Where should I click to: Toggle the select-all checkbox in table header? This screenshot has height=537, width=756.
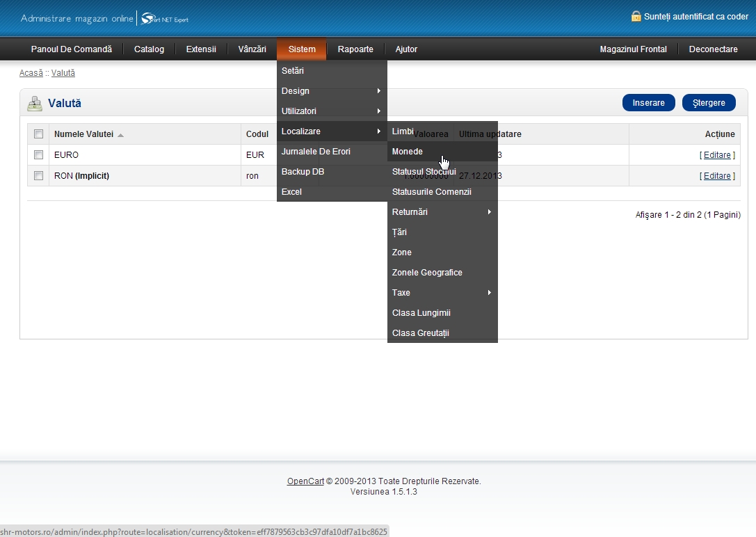pyautogui.click(x=39, y=134)
